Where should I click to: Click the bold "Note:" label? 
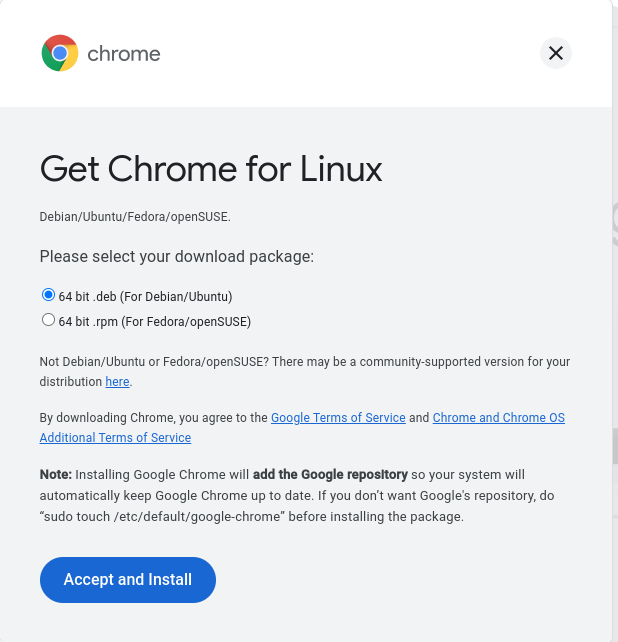(56, 474)
